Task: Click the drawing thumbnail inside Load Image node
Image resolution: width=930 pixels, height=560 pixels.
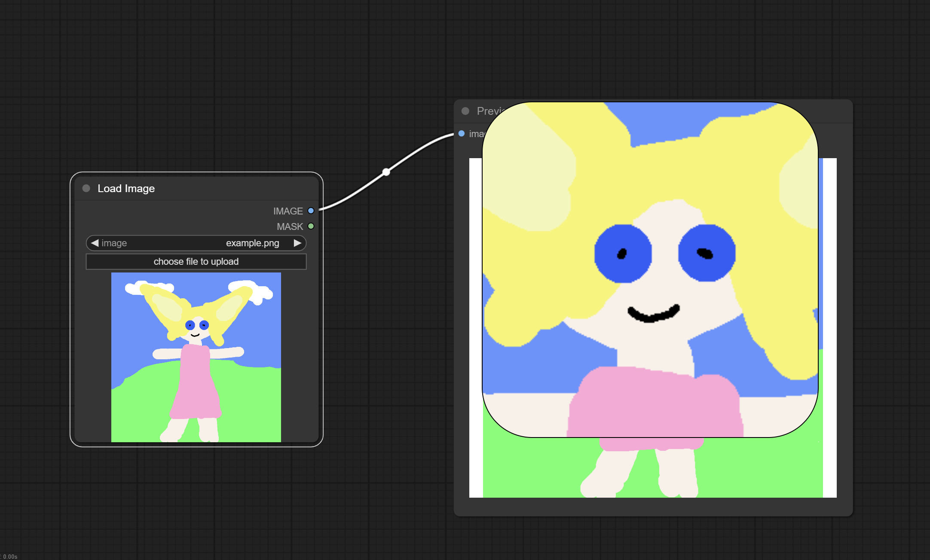Action: coord(196,357)
